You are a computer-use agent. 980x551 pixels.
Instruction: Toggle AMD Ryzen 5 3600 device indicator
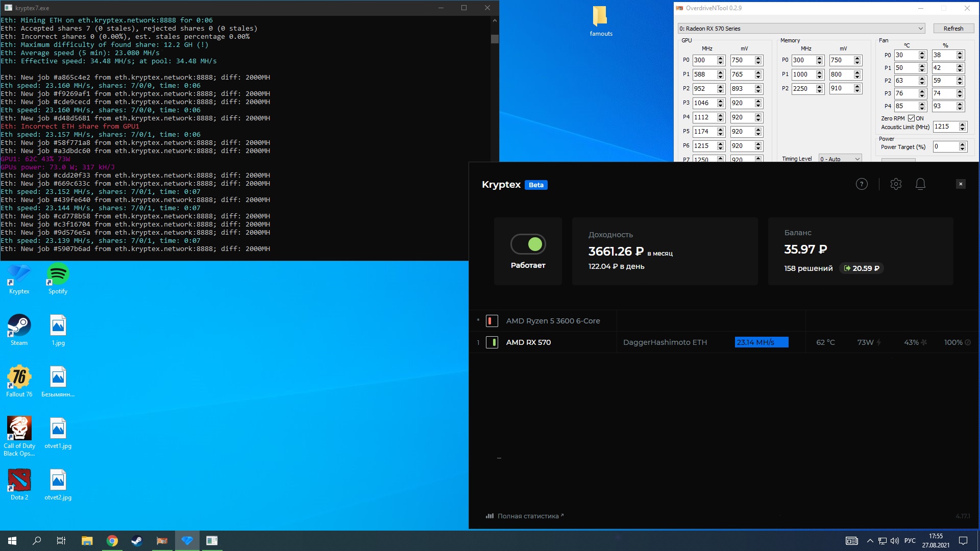click(x=492, y=321)
